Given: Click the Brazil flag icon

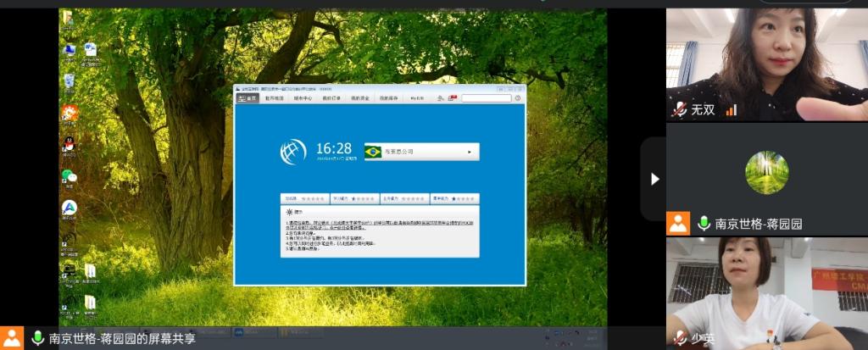Looking at the screenshot, I should 373,152.
